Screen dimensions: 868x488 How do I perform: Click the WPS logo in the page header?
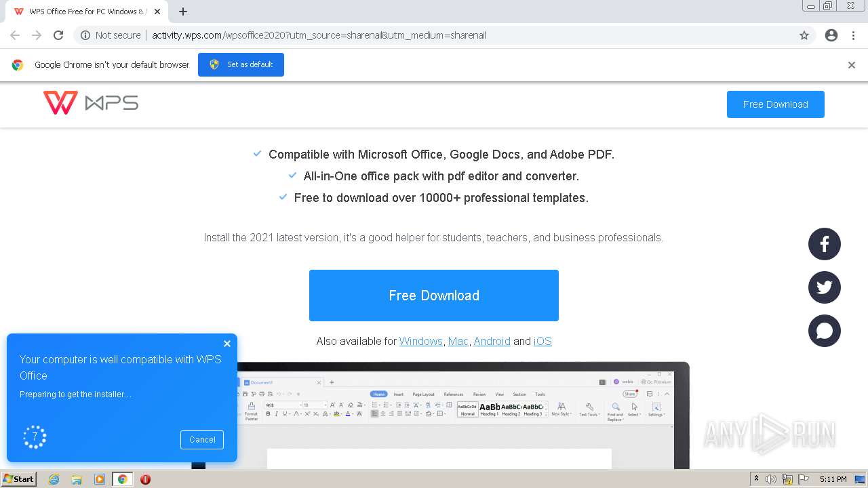(91, 103)
